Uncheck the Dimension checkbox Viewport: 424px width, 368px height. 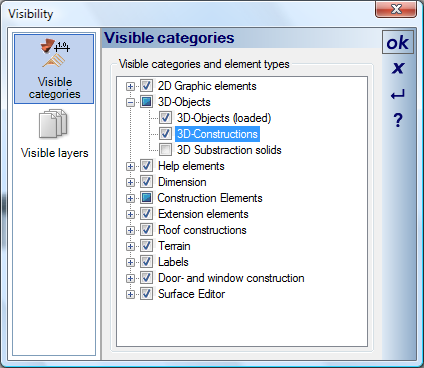point(146,182)
